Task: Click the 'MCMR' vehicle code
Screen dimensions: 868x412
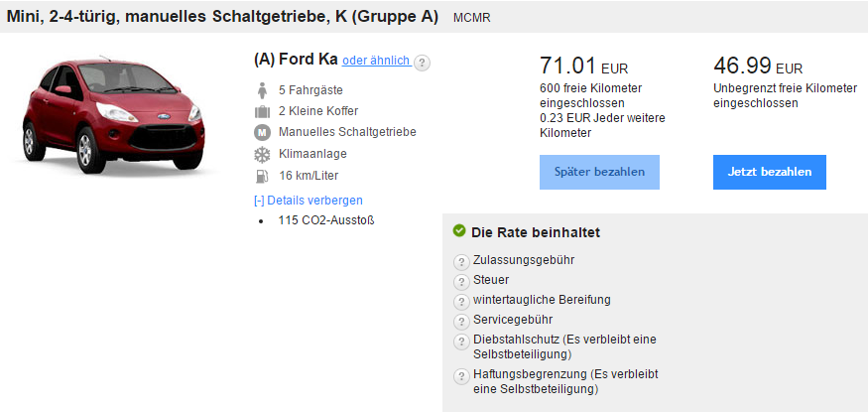Action: tap(471, 18)
